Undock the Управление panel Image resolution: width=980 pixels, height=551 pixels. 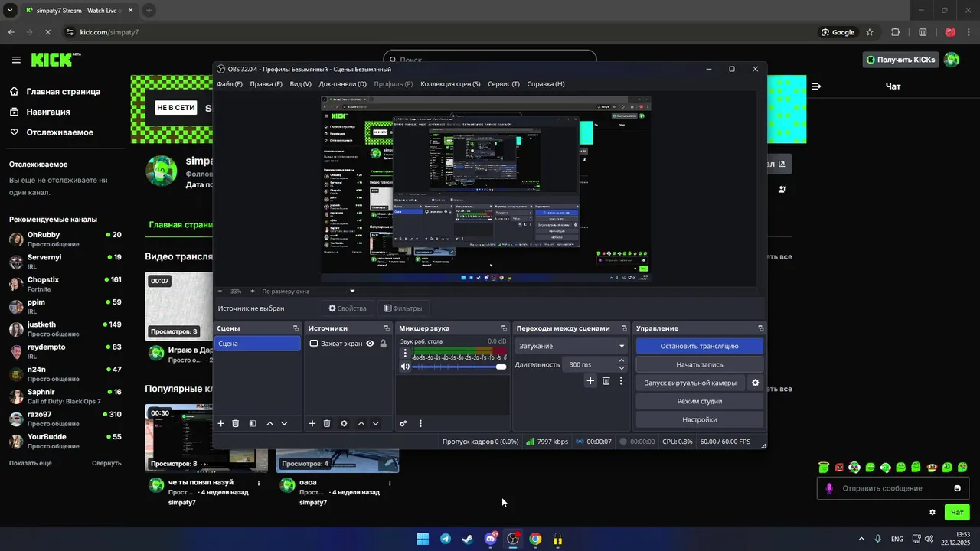click(760, 328)
